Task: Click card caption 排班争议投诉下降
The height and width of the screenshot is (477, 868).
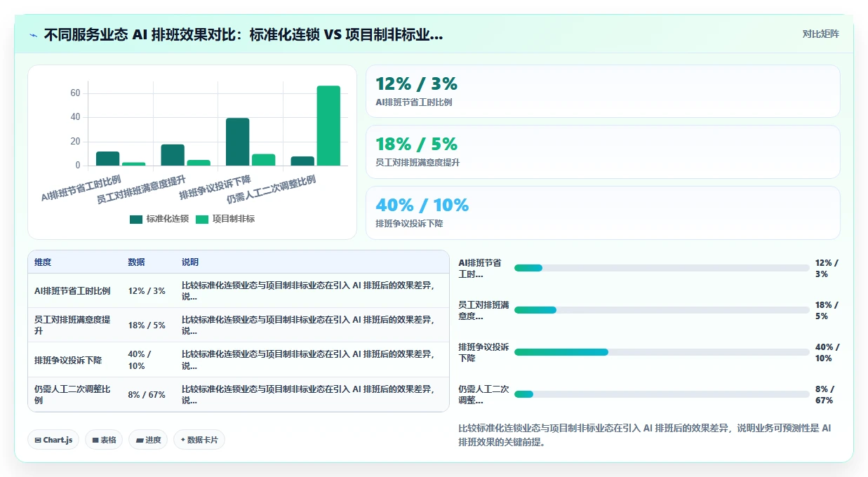Action: (x=409, y=224)
